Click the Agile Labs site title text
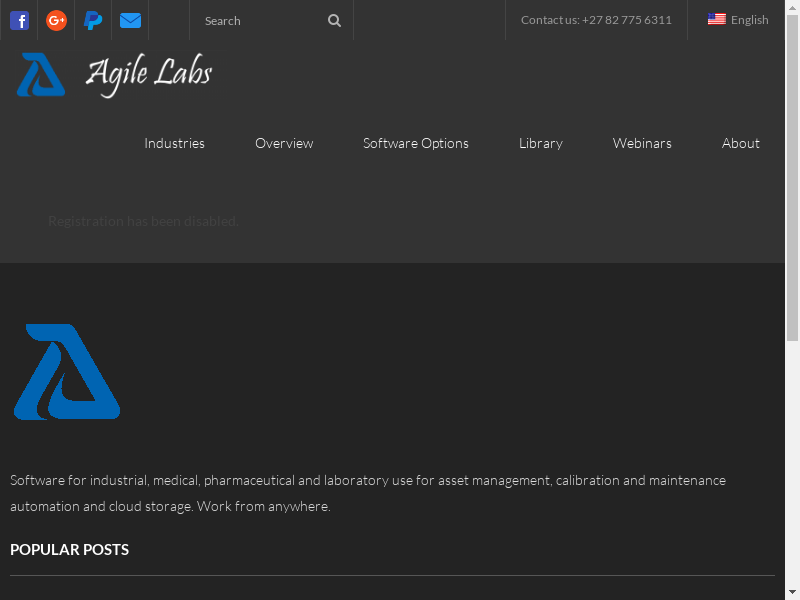Image resolution: width=800 pixels, height=600 pixels. click(149, 74)
